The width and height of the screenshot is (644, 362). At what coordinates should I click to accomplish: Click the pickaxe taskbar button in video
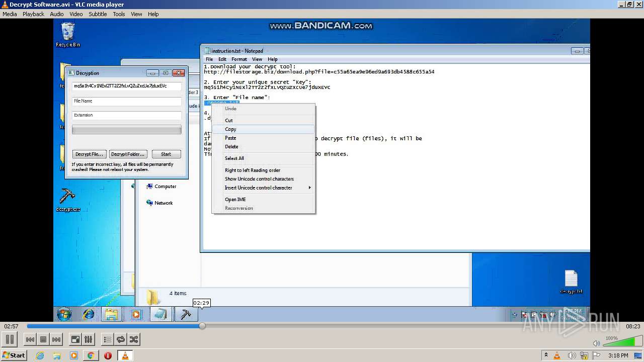(x=186, y=315)
